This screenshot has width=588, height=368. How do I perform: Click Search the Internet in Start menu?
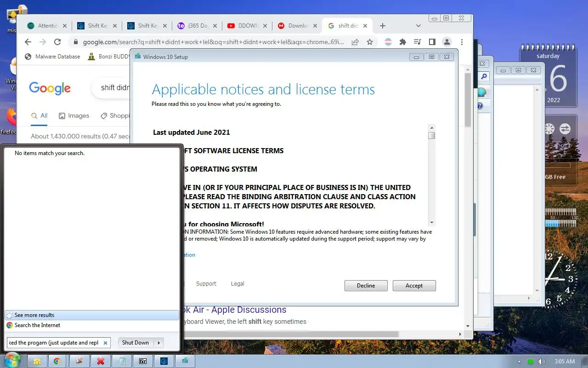pyautogui.click(x=92, y=325)
